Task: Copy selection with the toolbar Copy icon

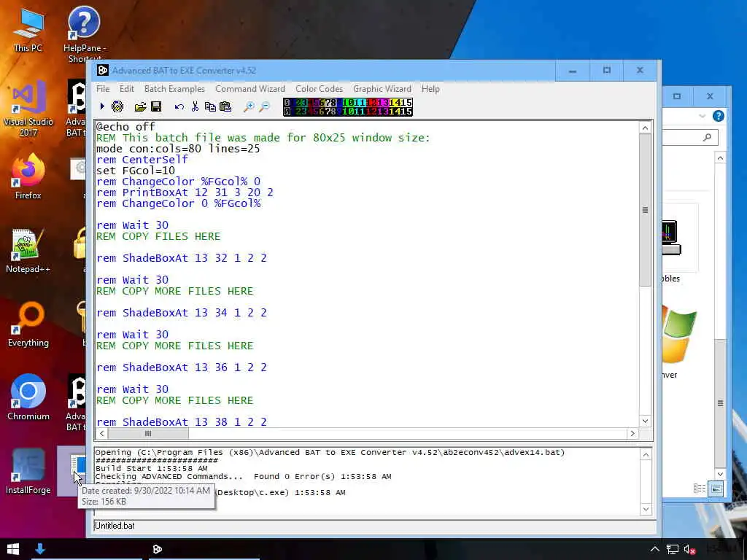Action: pos(210,106)
